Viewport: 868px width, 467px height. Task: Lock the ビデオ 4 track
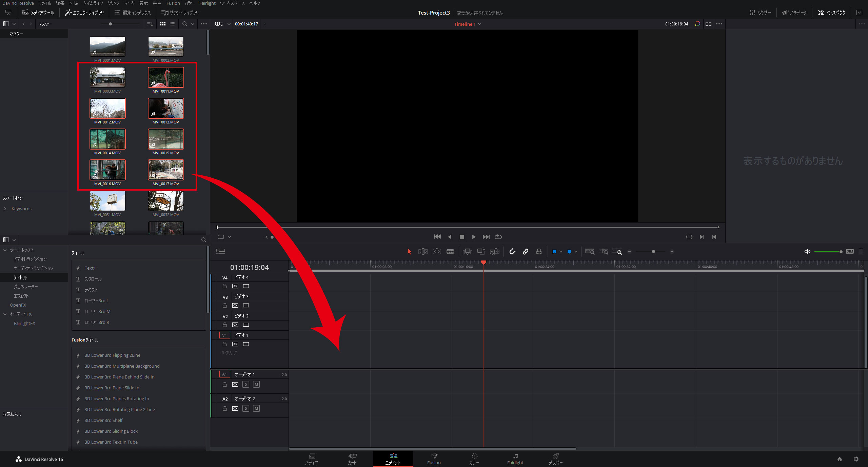224,286
